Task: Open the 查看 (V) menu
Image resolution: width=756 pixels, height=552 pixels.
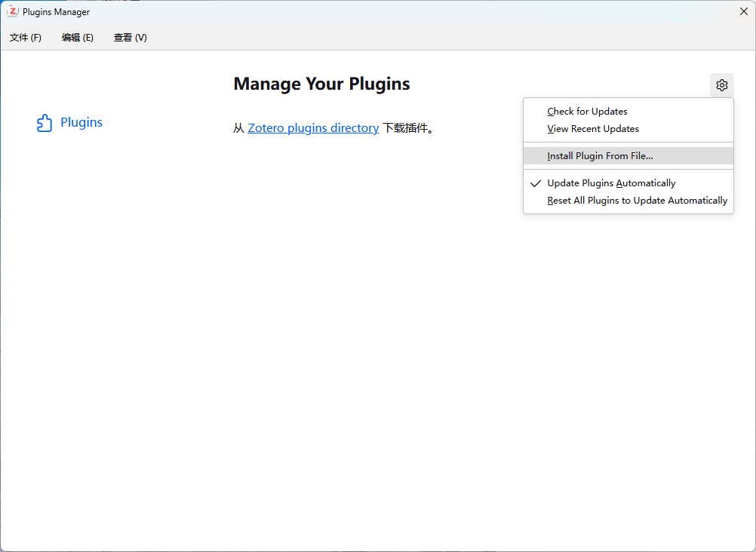Action: point(131,38)
